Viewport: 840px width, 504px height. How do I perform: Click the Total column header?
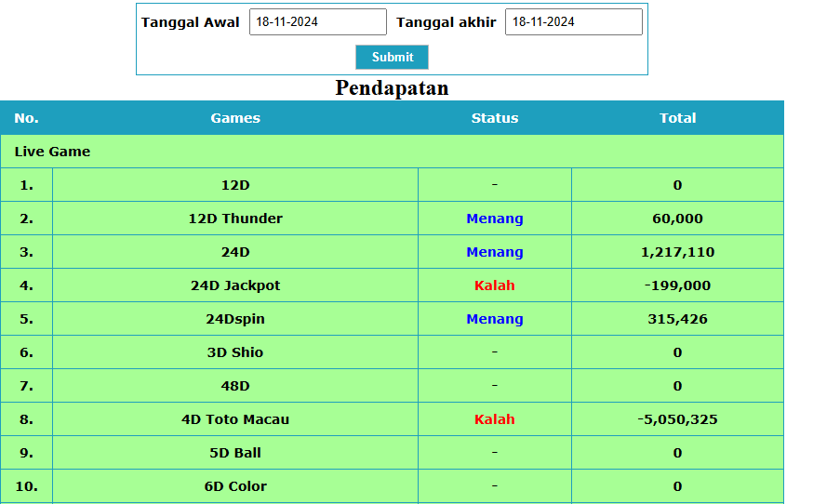coord(678,118)
